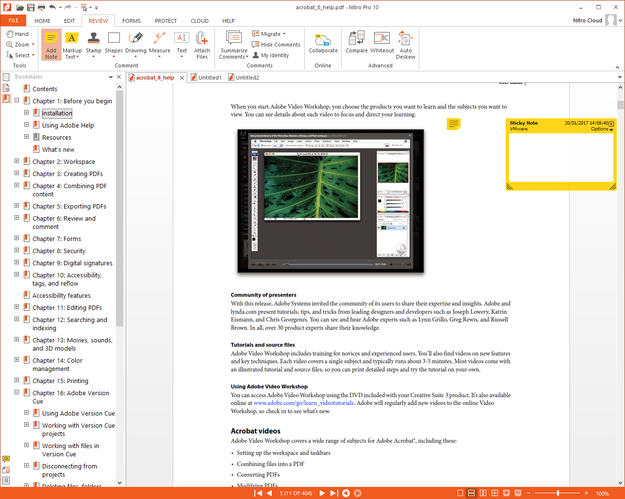Image resolution: width=625 pixels, height=499 pixels.
Task: Click the zoom slider handle in status bar
Action: [x=558, y=493]
